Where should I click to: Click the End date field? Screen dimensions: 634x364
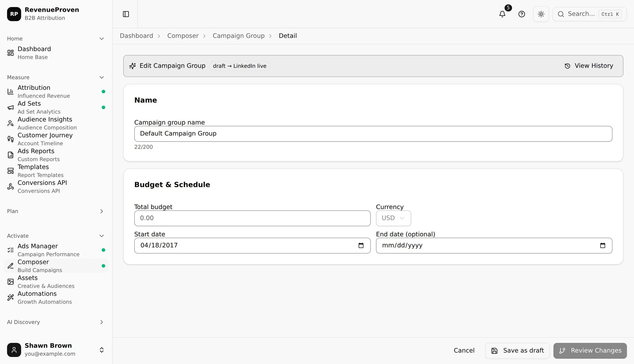[494, 246]
